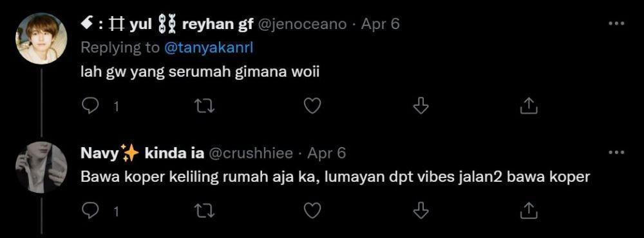The height and width of the screenshot is (238, 644).
Task: Open Navy kinda ia's profile picture
Action: tap(41, 167)
